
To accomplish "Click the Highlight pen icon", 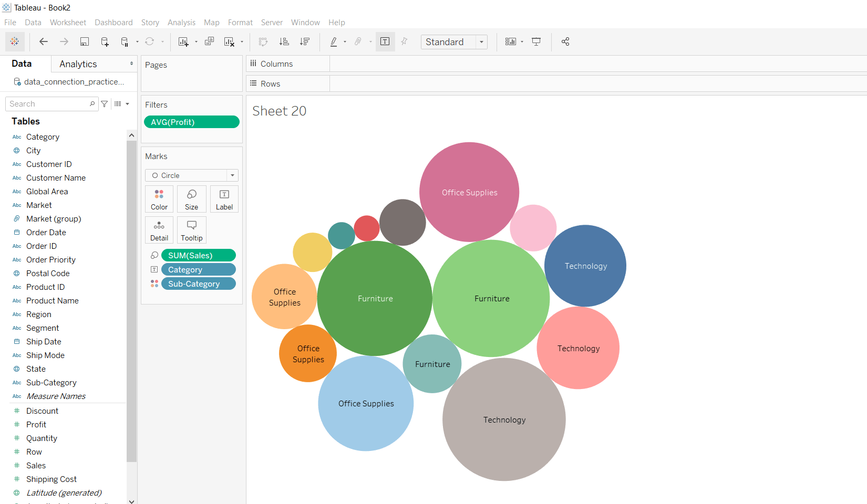I will 333,41.
